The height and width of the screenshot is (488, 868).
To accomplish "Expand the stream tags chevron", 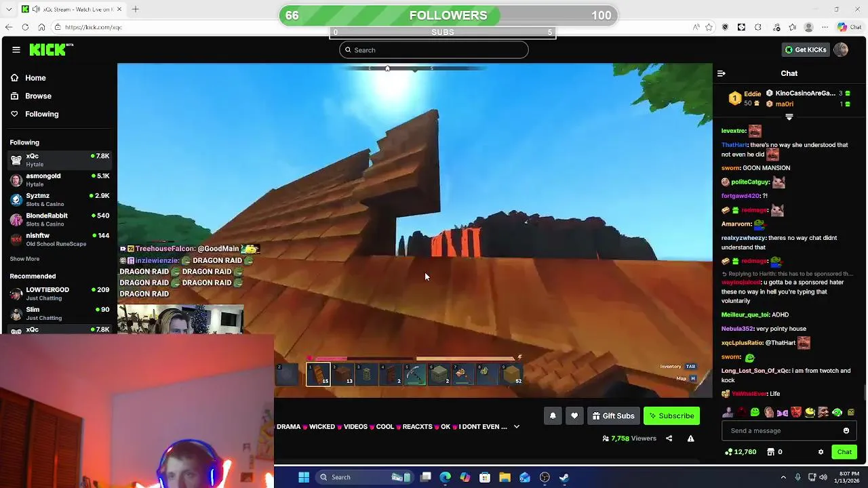I will [x=517, y=426].
